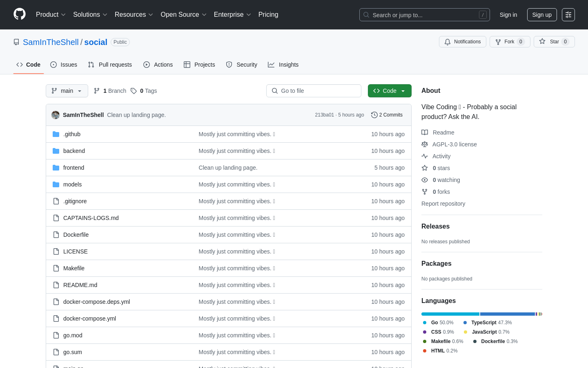Click the frontend folder icon

(56, 168)
